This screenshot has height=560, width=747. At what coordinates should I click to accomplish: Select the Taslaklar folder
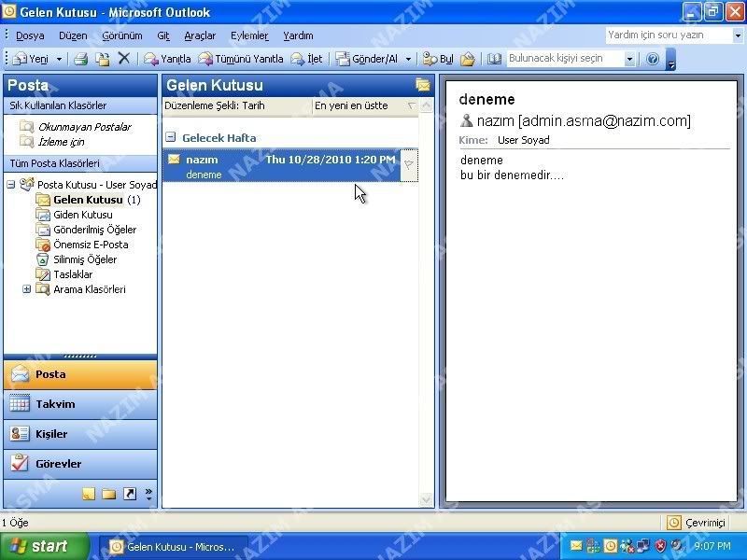click(x=73, y=274)
